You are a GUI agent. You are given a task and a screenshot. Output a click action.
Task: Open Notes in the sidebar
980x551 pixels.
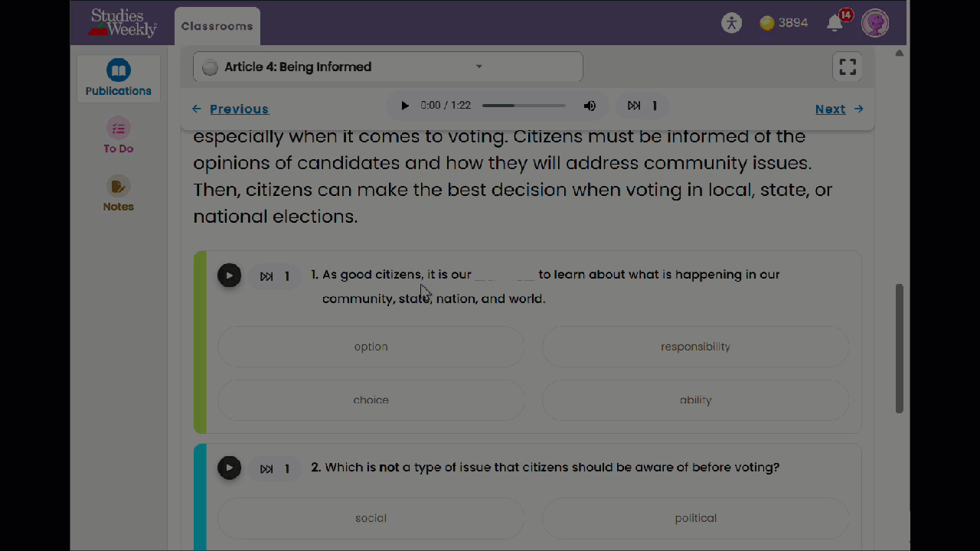coord(119,194)
